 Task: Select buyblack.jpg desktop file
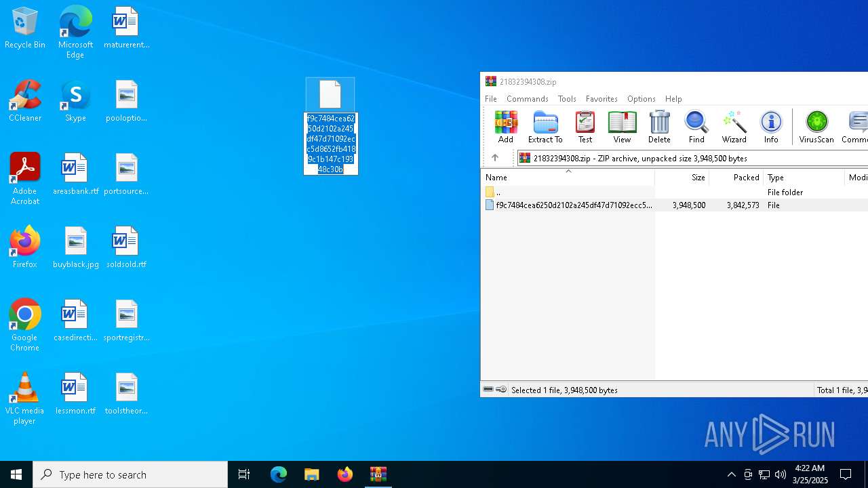(x=75, y=248)
